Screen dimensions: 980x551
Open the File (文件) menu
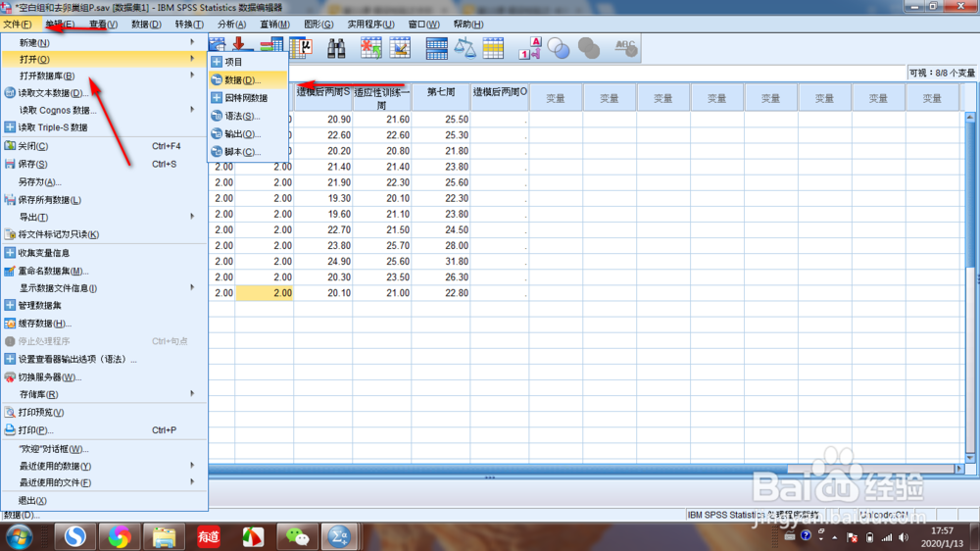pos(18,25)
